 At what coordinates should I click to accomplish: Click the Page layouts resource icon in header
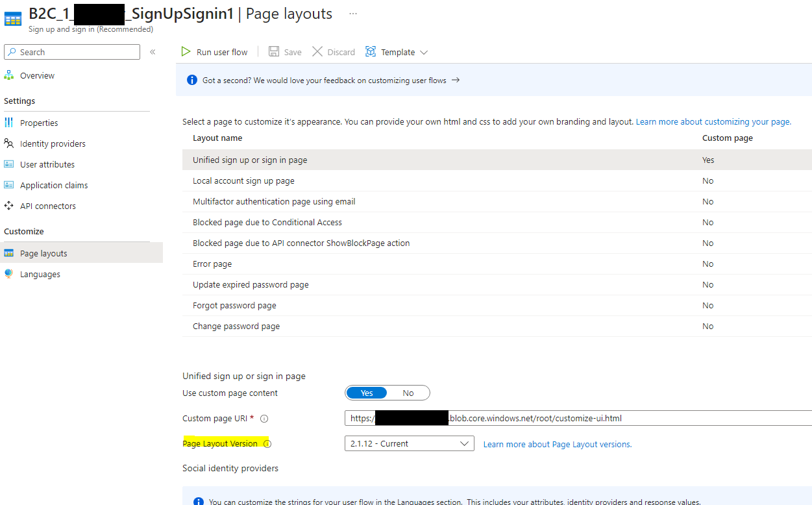(13, 18)
